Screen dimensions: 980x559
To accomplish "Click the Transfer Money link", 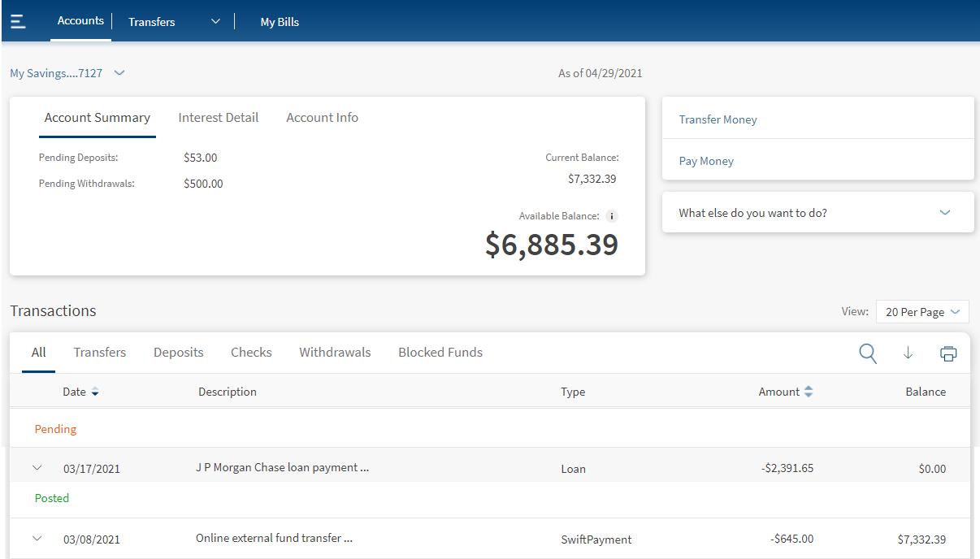I will click(718, 119).
